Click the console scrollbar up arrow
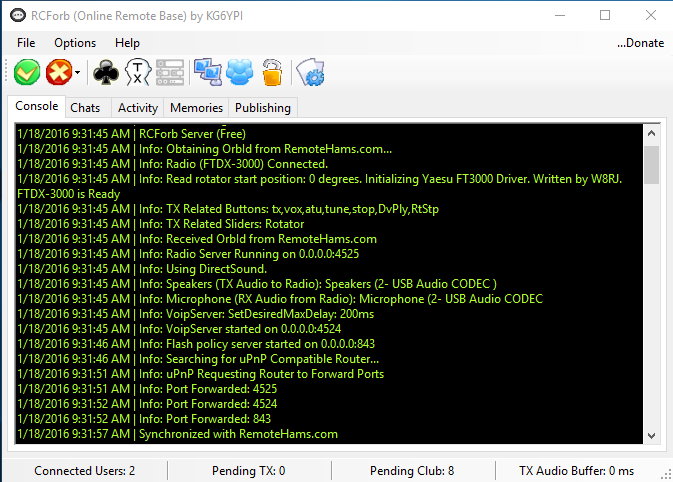Image resolution: width=673 pixels, height=482 pixels. (x=651, y=133)
